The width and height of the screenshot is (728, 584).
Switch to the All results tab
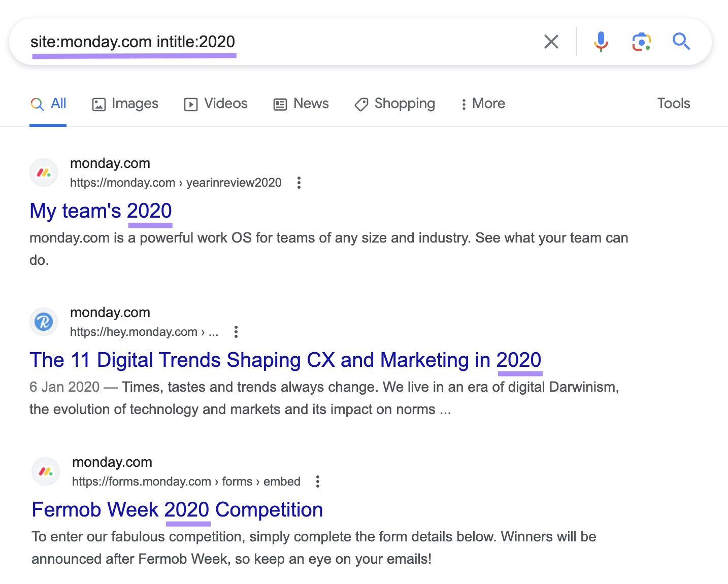point(49,104)
